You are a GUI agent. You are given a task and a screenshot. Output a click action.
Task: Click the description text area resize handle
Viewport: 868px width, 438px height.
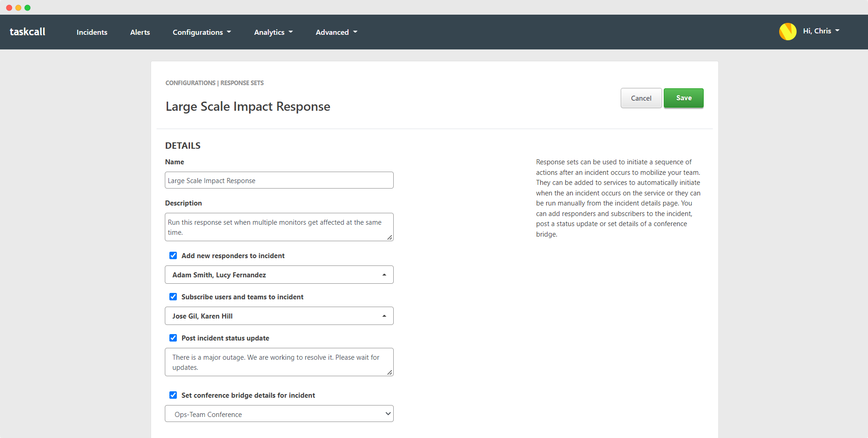coord(390,237)
